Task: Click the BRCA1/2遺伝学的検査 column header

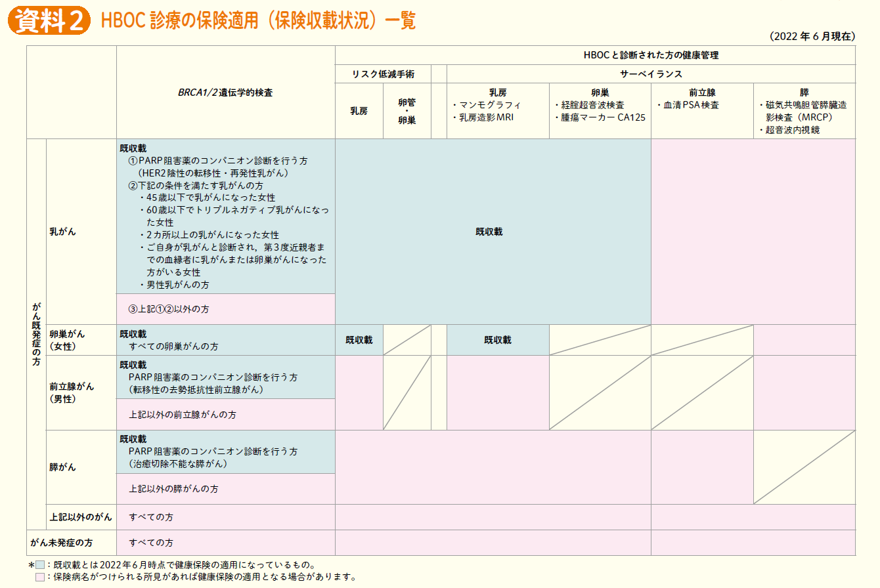Action: (x=225, y=91)
